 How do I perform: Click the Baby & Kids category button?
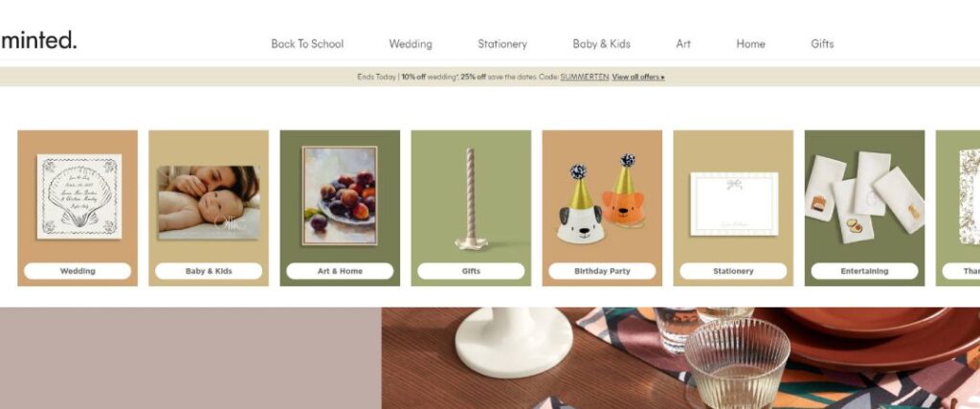(x=209, y=271)
